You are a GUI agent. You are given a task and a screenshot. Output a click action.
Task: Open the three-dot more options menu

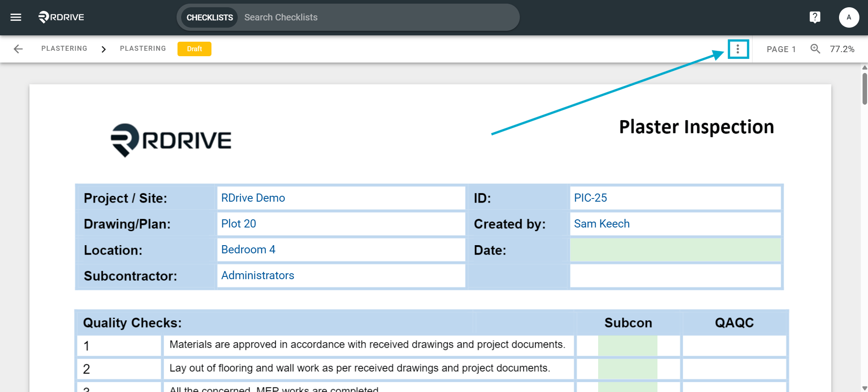738,49
